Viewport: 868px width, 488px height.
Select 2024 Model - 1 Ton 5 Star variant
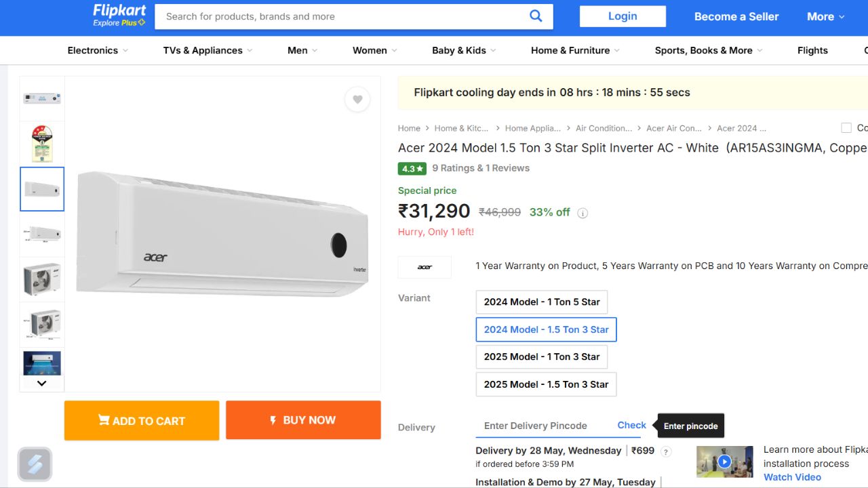[x=541, y=302]
